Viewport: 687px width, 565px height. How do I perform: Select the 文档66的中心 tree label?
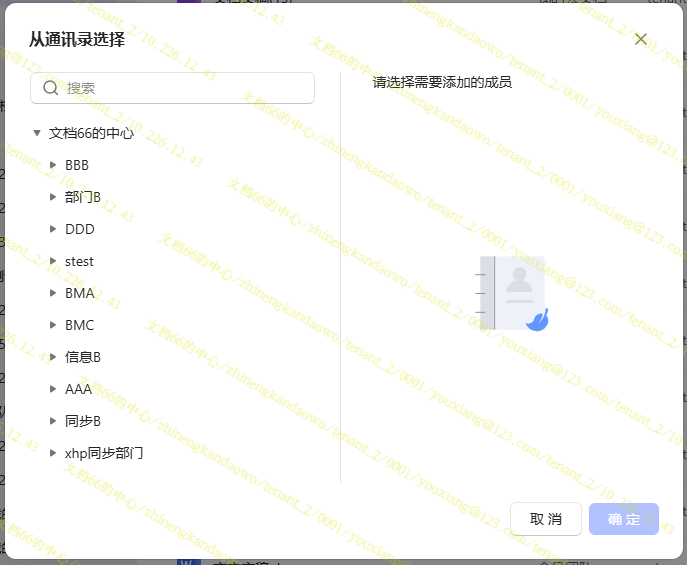click(91, 133)
